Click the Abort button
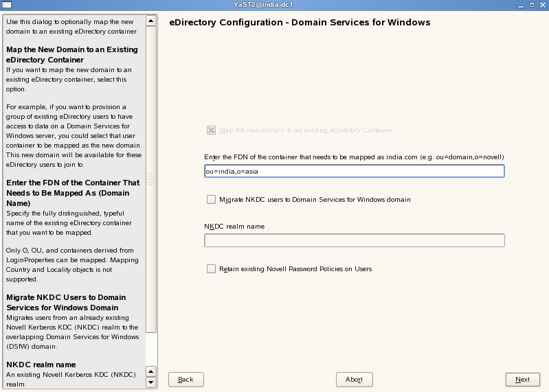 point(355,380)
